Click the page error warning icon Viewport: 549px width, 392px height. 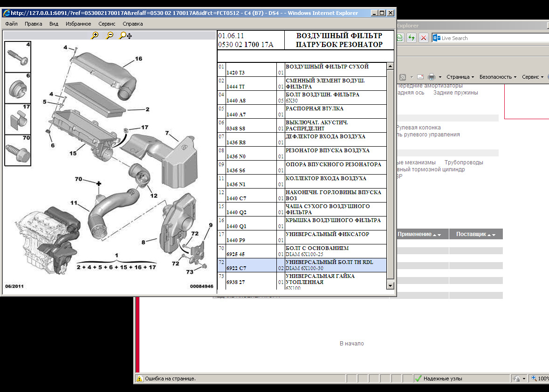139,378
